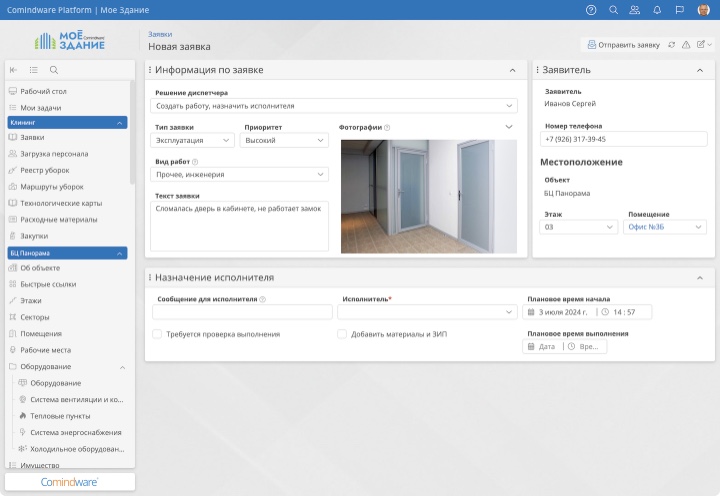Collapse БЦ Панорама sidebar group
This screenshot has height=496, width=720.
(119, 253)
